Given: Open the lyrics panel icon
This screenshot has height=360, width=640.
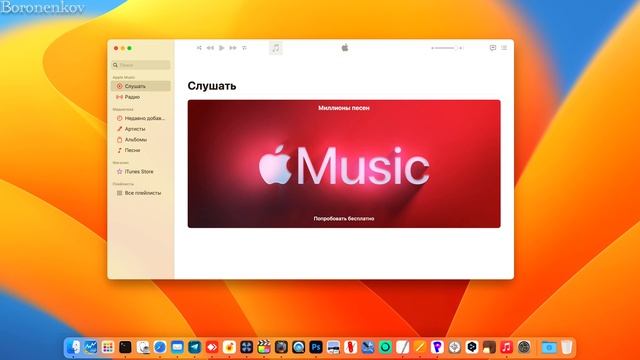Looking at the screenshot, I should click(x=493, y=48).
